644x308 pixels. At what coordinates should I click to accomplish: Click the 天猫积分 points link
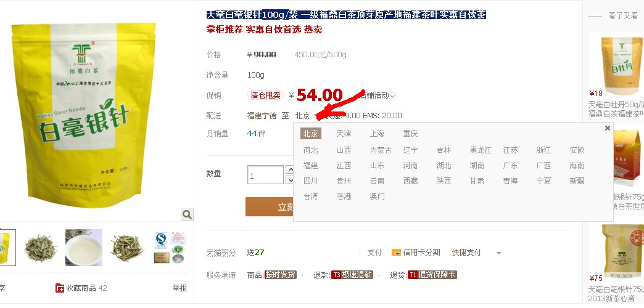221,253
